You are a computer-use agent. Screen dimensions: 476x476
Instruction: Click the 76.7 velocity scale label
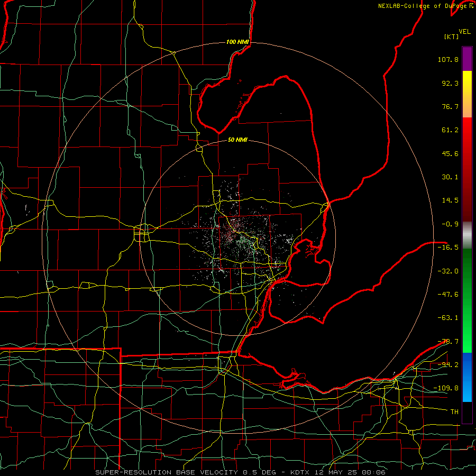tap(450, 106)
